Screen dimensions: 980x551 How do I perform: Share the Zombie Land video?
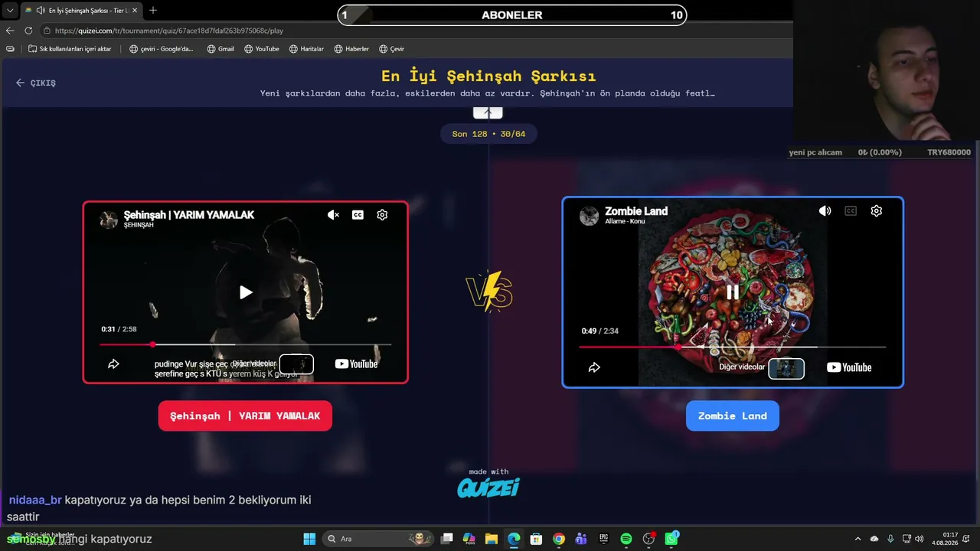click(594, 367)
